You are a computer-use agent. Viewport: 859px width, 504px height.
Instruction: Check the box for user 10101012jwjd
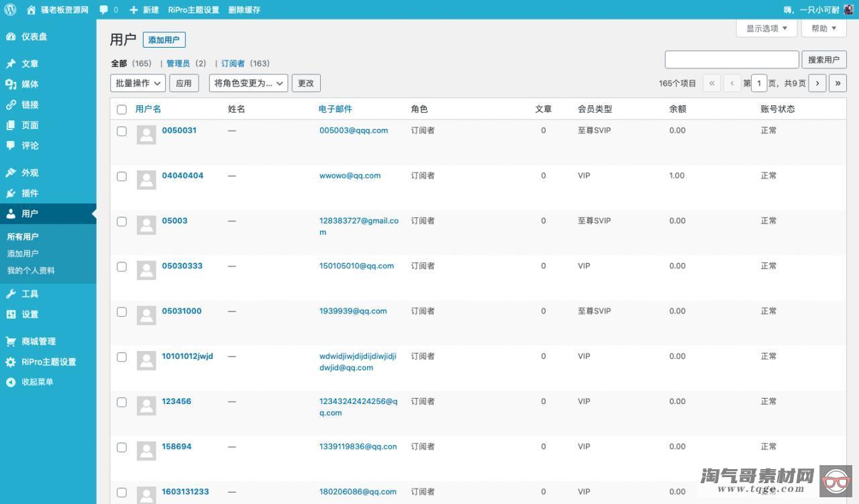coord(121,356)
